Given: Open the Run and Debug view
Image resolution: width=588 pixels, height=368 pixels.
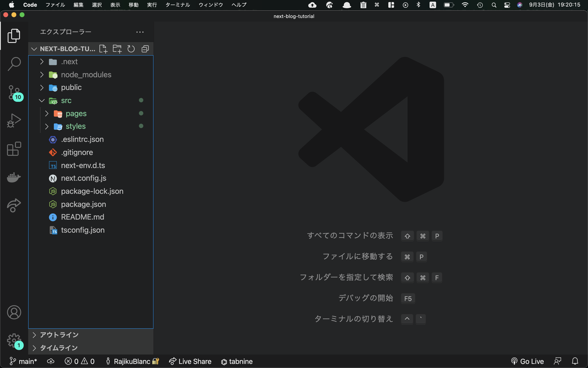Looking at the screenshot, I should tap(14, 121).
